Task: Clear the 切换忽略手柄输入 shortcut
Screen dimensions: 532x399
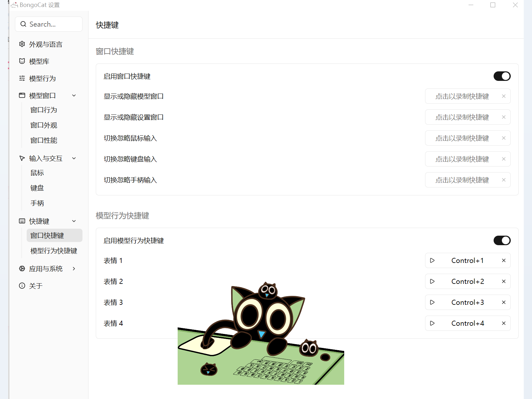Action: click(x=504, y=180)
